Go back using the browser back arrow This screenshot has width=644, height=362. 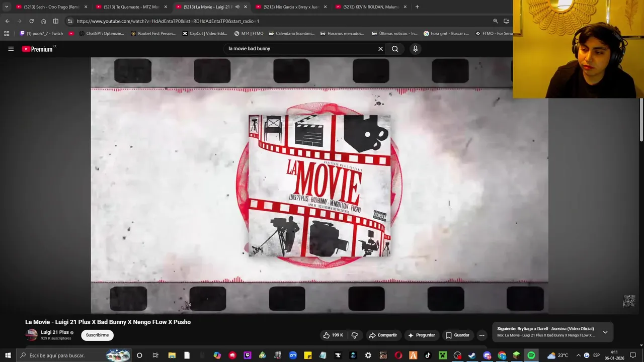tap(7, 21)
